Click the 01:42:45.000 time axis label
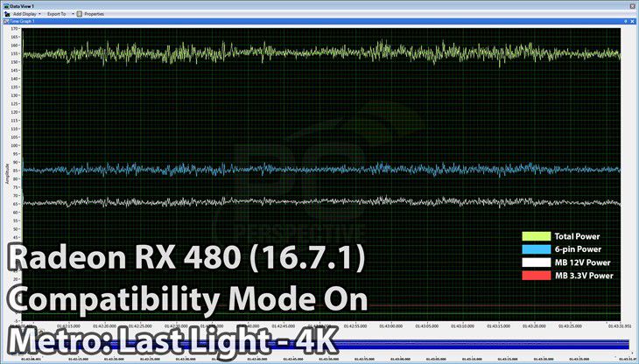The height and width of the screenshot is (364, 639). [284, 326]
